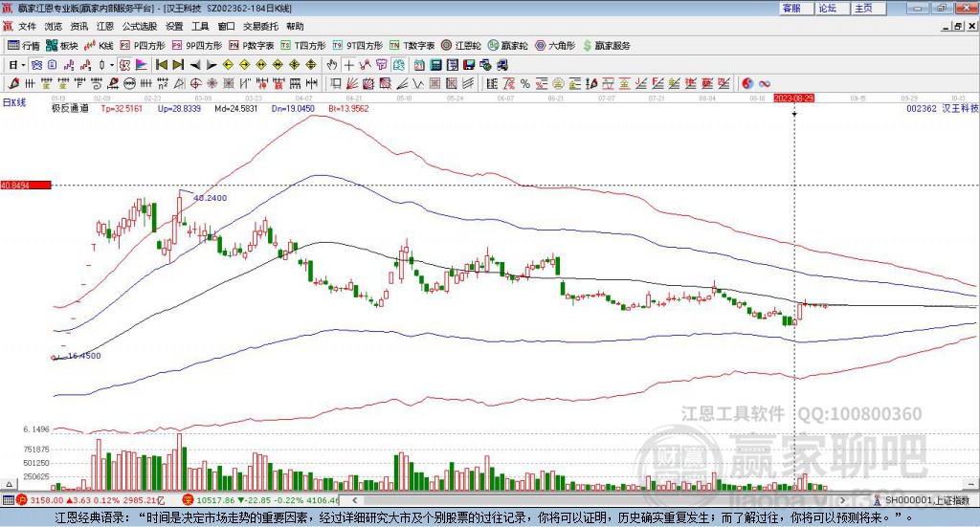
Task: Expand the candlestick style dropdown arrow
Action: [112, 65]
